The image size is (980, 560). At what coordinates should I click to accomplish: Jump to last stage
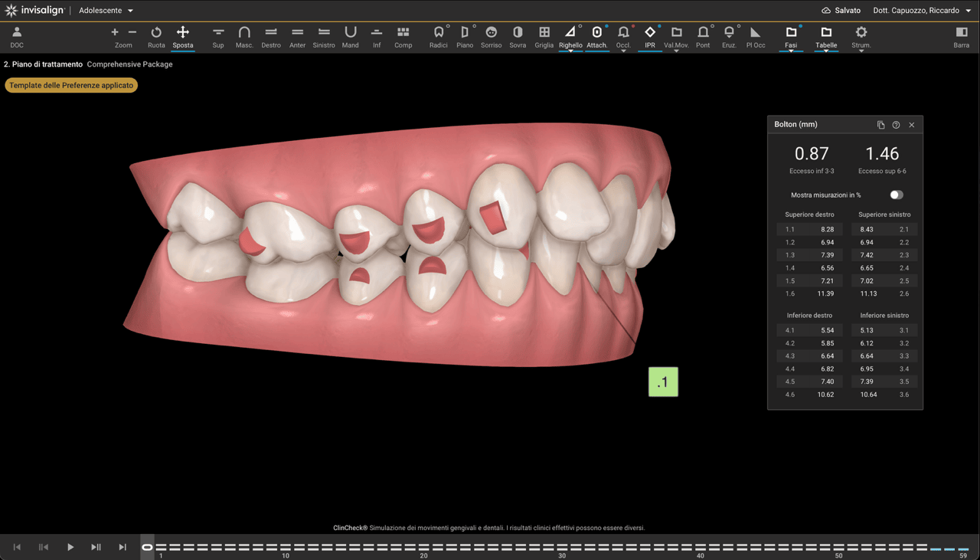click(x=122, y=547)
